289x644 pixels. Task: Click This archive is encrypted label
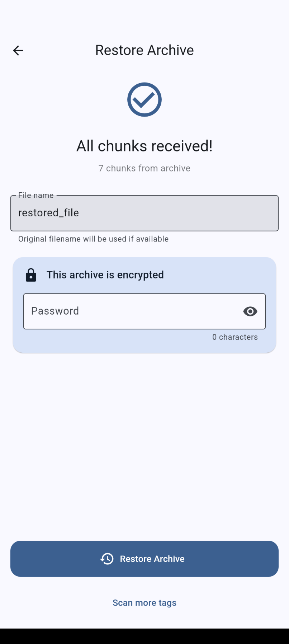tap(105, 275)
